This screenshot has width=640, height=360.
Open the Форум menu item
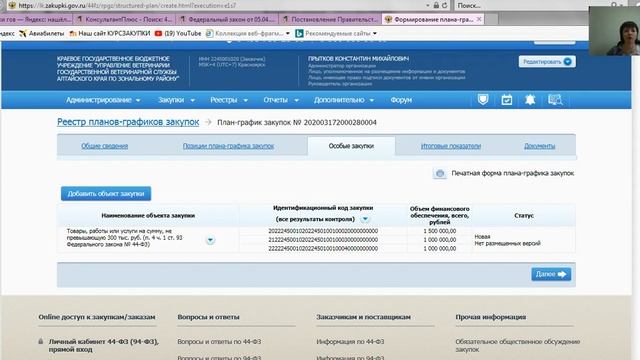(x=401, y=100)
